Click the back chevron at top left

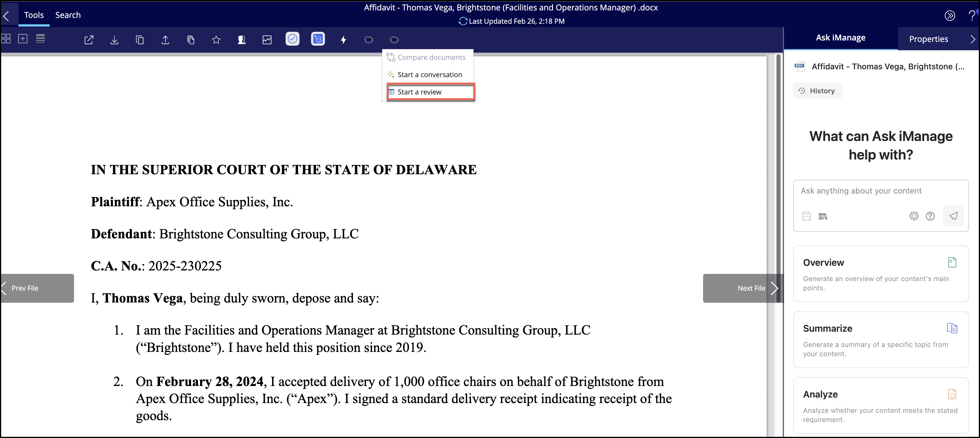click(x=6, y=16)
